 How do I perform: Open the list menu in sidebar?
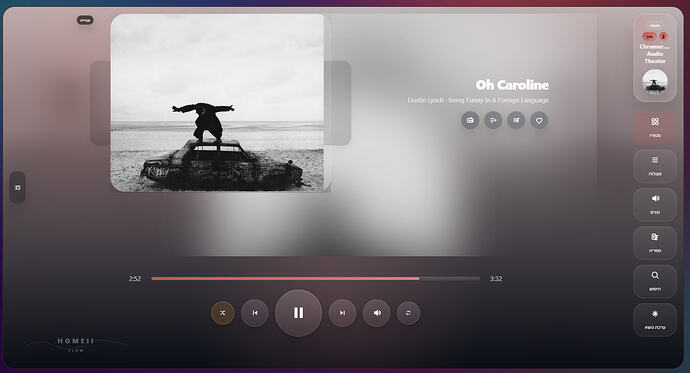pyautogui.click(x=655, y=166)
